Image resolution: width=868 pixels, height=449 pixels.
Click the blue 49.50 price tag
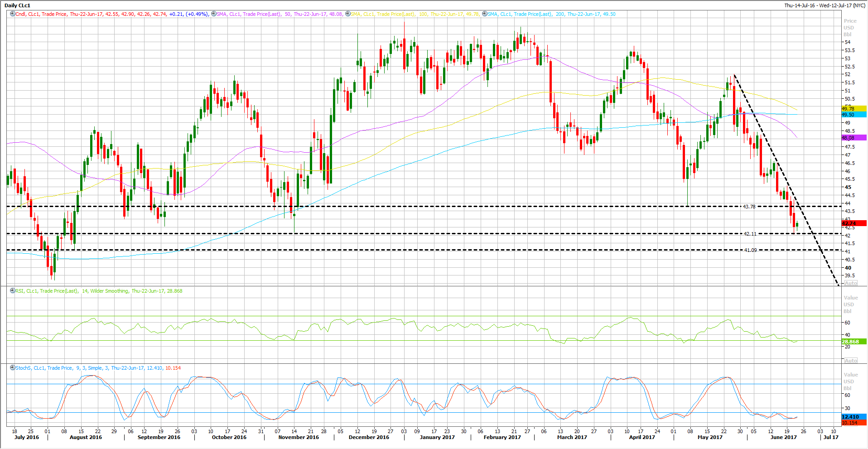[x=854, y=115]
